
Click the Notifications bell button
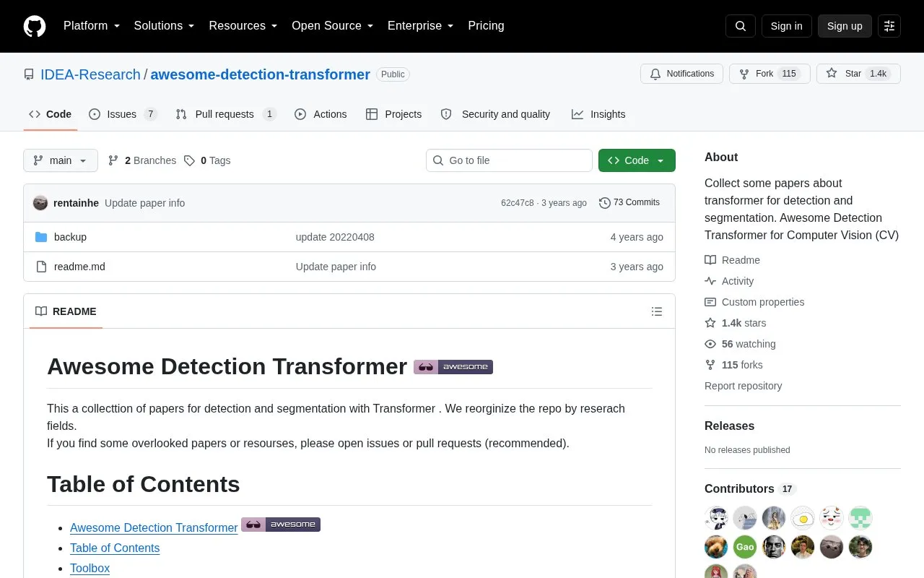[x=681, y=74]
